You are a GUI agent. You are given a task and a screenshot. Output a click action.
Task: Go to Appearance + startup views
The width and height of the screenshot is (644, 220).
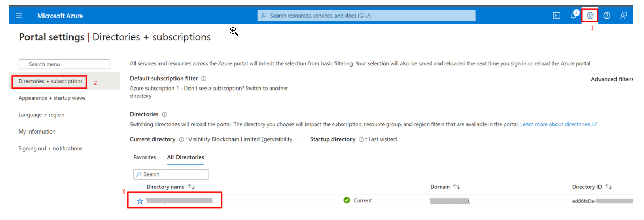pyautogui.click(x=52, y=98)
